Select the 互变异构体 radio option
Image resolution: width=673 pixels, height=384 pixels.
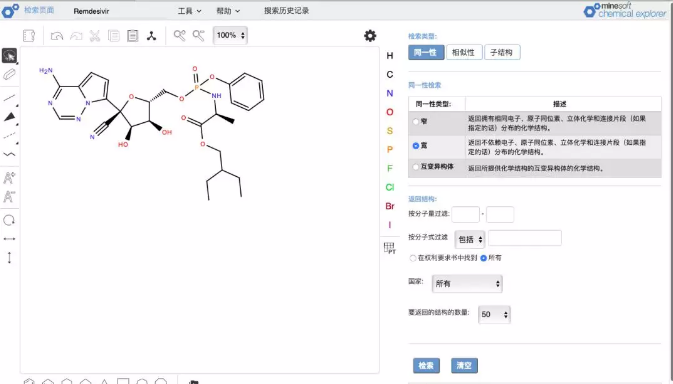pyautogui.click(x=415, y=166)
